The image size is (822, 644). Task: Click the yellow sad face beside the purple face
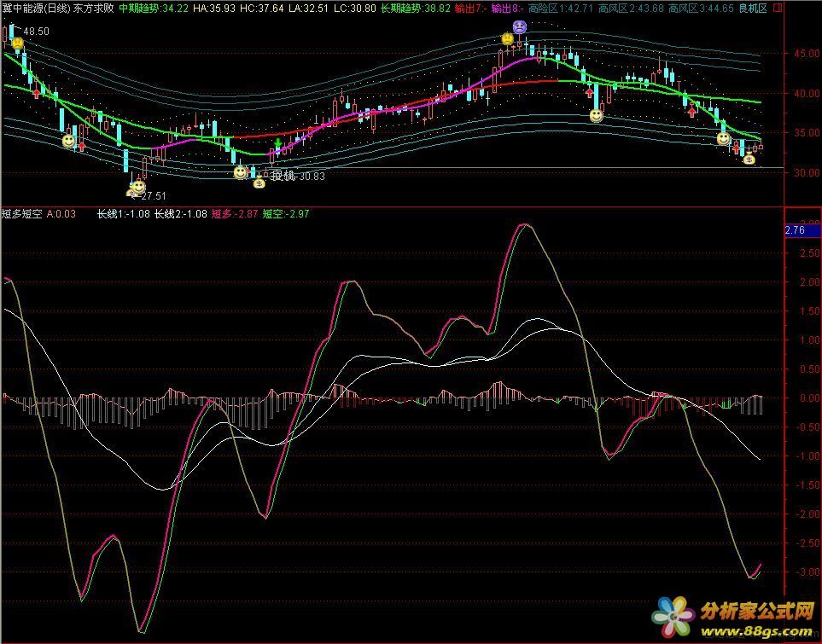[507, 38]
